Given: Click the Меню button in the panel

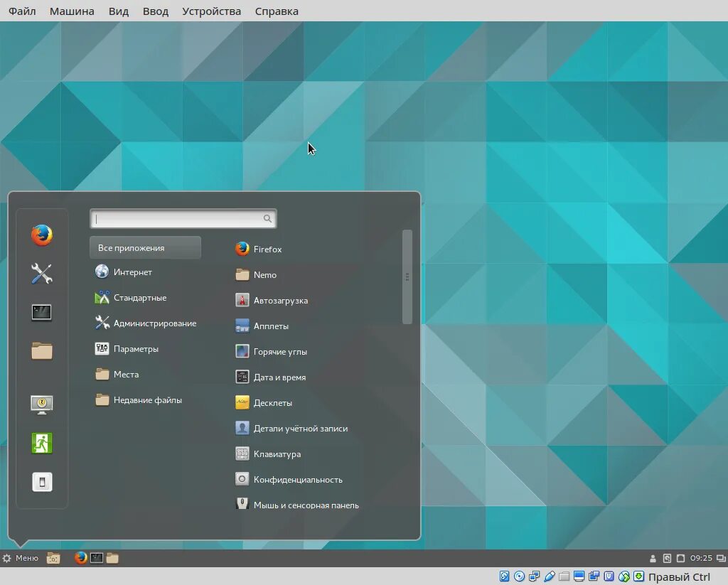Looking at the screenshot, I should [x=21, y=558].
